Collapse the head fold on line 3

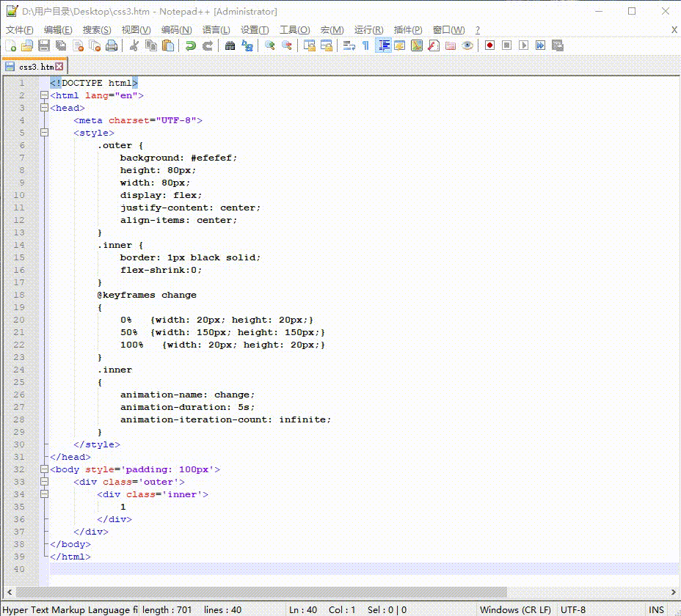coord(44,108)
